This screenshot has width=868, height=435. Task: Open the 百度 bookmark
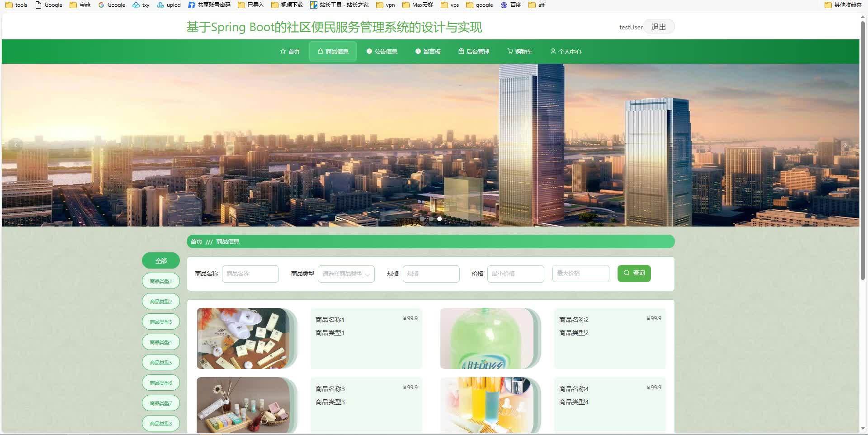tap(511, 5)
